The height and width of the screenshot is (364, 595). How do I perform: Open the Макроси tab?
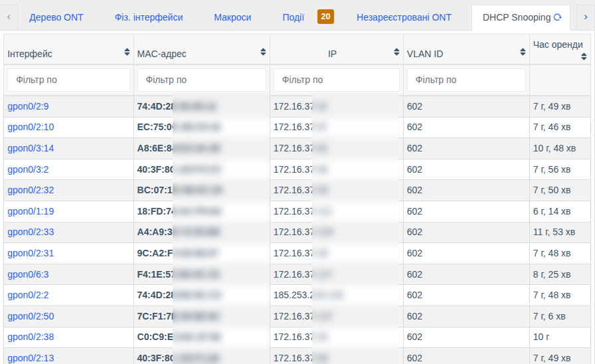click(x=232, y=17)
